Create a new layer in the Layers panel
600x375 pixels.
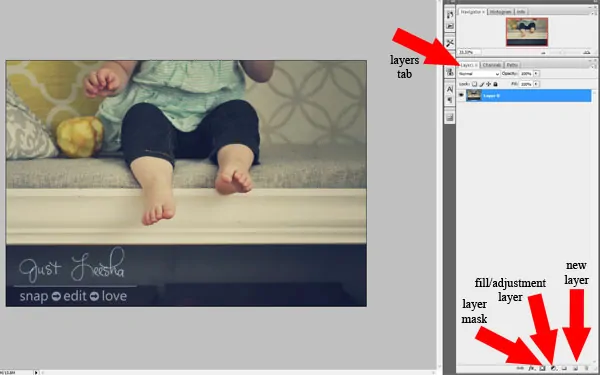(576, 368)
